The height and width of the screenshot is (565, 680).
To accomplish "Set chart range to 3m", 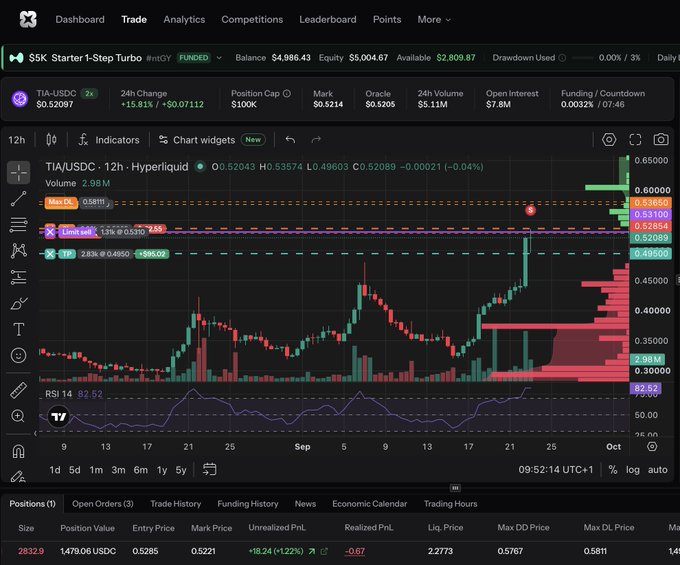I will click(118, 470).
